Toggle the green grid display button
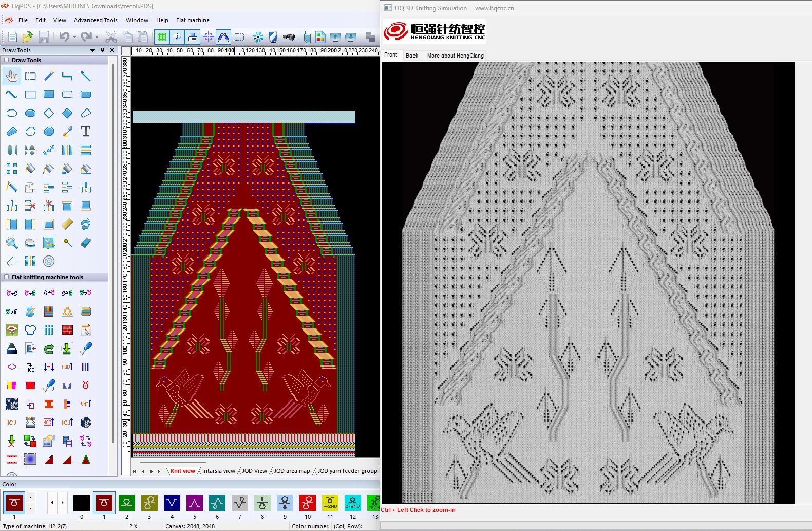Image resolution: width=812 pixels, height=531 pixels. (162, 37)
